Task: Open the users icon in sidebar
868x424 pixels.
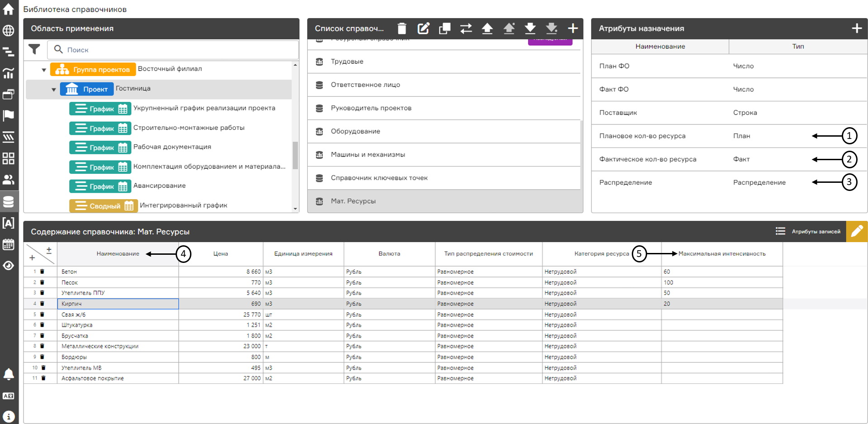Action: click(x=9, y=180)
